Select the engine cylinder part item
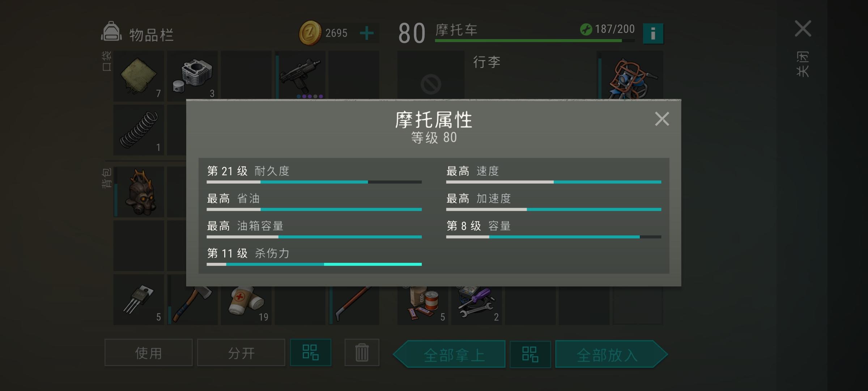This screenshot has width=868, height=391. coord(192,75)
